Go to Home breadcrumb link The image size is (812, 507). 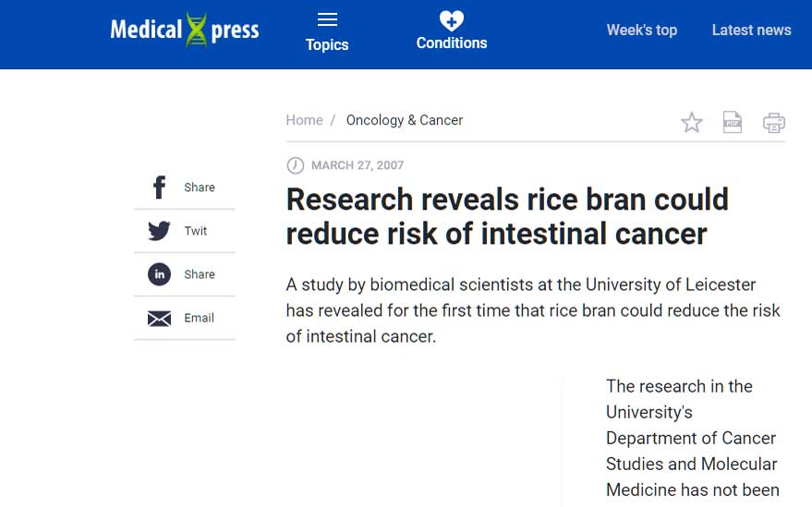click(304, 120)
